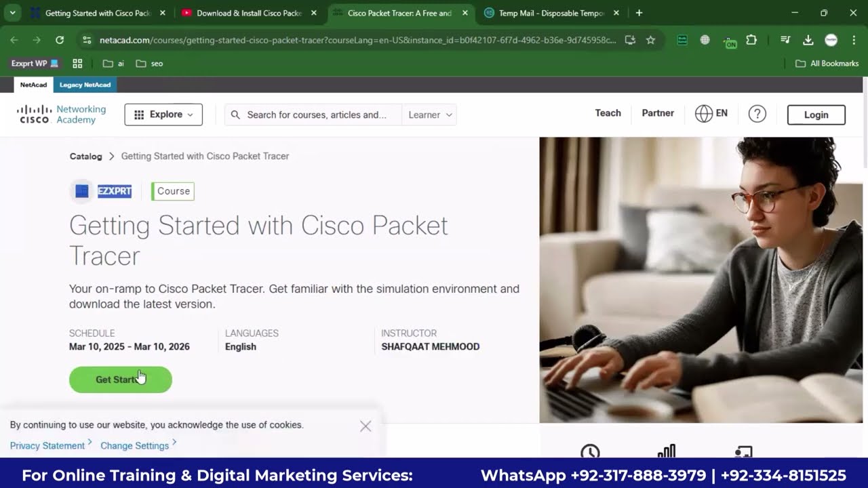Click the Cisco Networking Academy logo

coord(62,115)
